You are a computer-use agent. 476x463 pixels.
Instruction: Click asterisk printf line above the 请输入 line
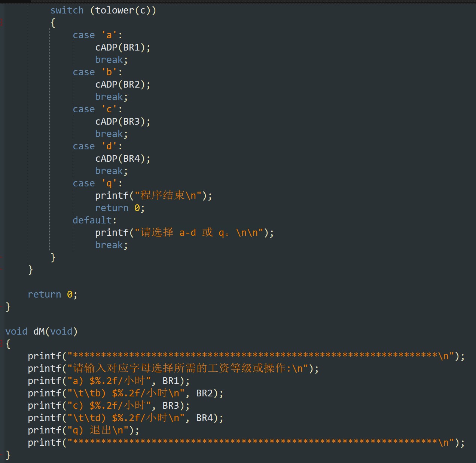click(246, 356)
